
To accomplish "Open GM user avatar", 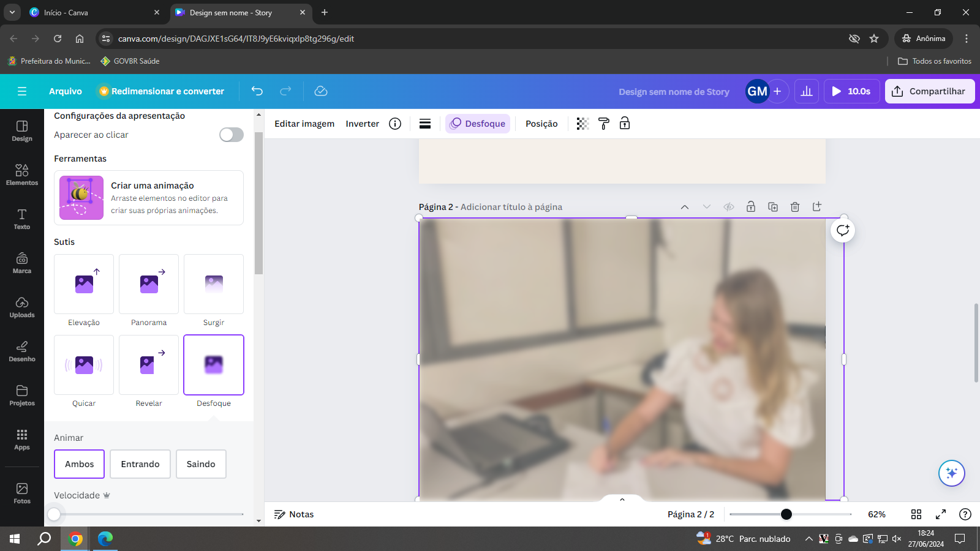I will pos(757,91).
